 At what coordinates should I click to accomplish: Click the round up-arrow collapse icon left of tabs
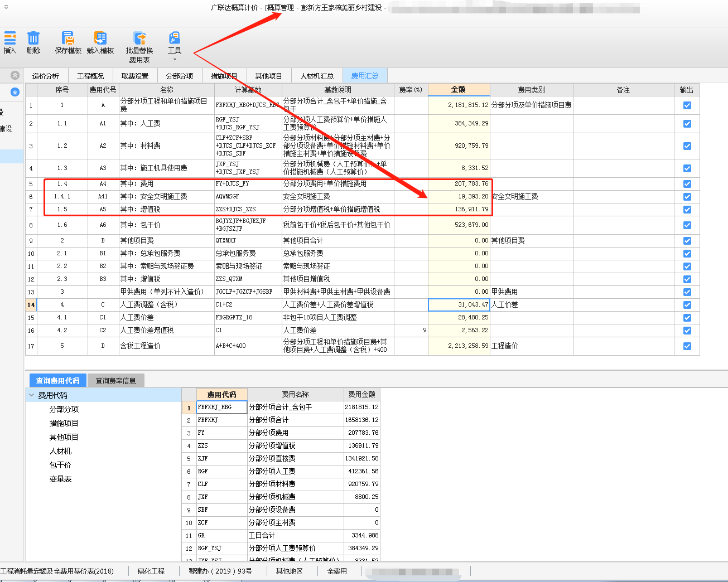coord(15,75)
